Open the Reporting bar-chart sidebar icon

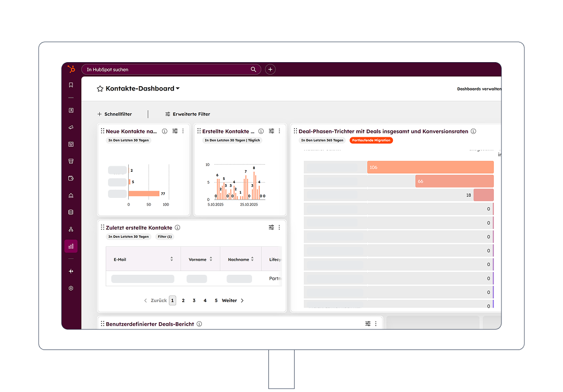point(71,246)
